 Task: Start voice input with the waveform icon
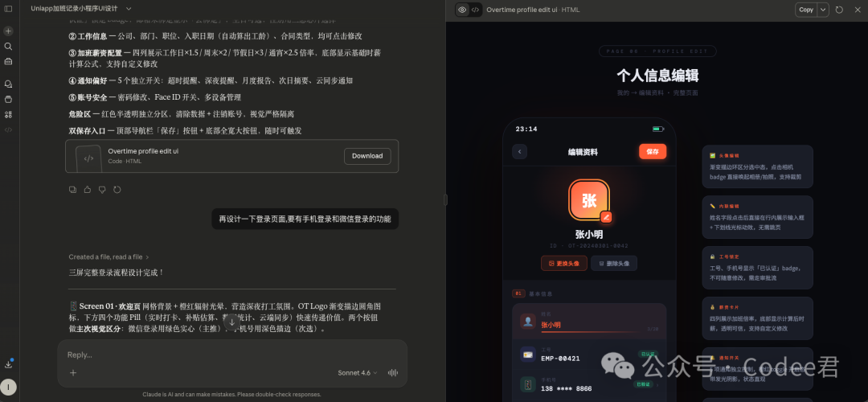[x=392, y=372]
